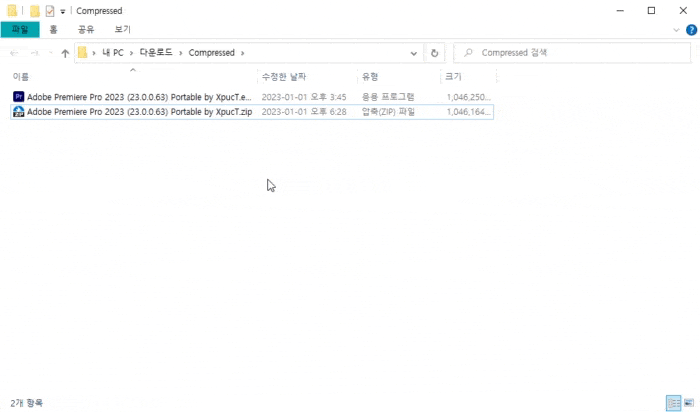The width and height of the screenshot is (700, 412).
Task: Click the 1,046,164 size cell
Action: click(x=468, y=112)
